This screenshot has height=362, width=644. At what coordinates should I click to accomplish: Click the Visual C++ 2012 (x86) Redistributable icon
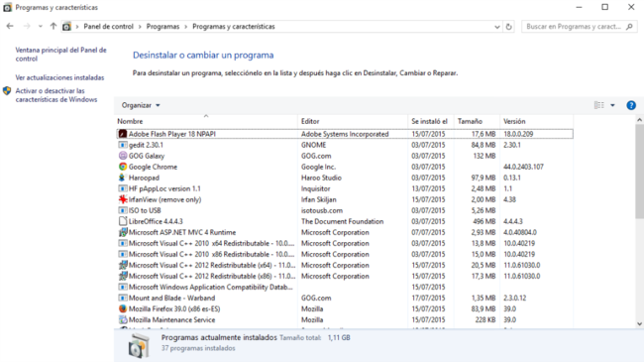point(123,276)
